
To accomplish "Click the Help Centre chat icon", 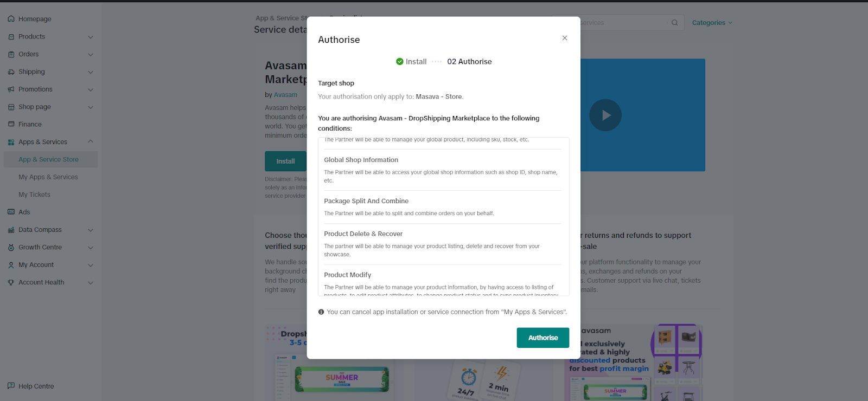I will 11,386.
